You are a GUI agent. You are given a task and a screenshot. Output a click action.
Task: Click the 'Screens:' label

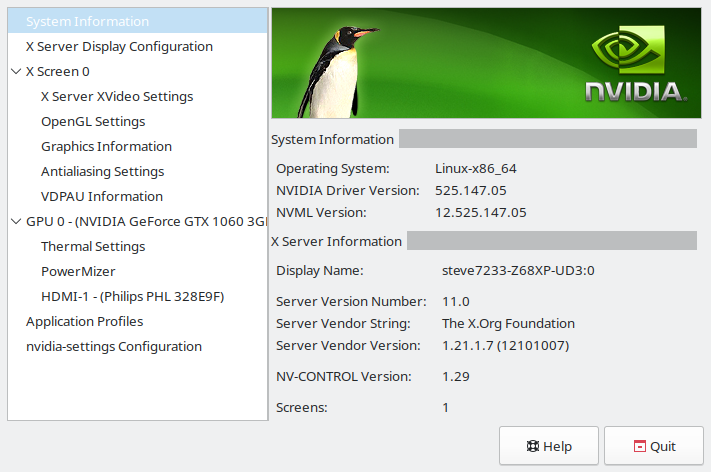click(302, 408)
